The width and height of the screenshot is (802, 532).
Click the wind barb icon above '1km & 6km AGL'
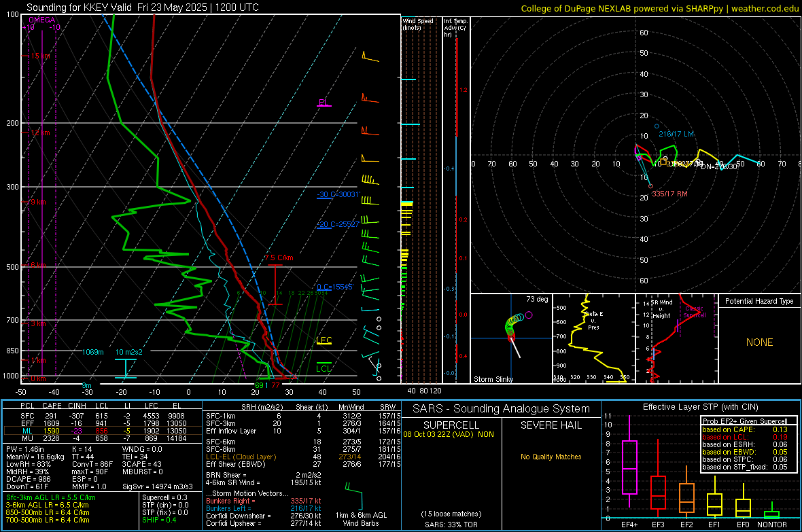tap(353, 495)
